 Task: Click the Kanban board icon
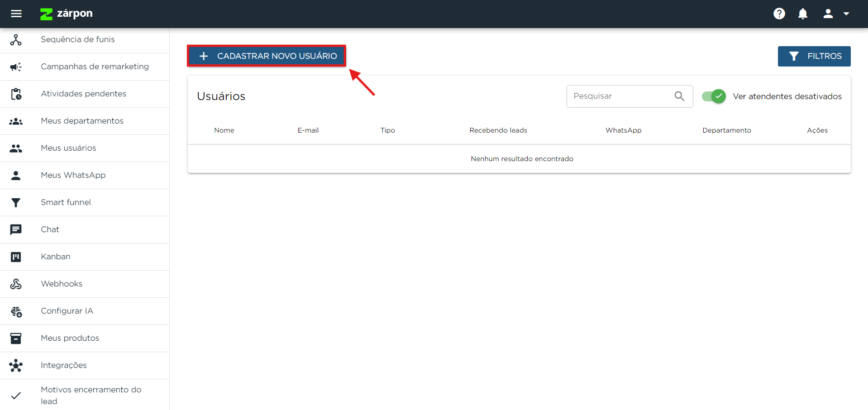(x=16, y=257)
